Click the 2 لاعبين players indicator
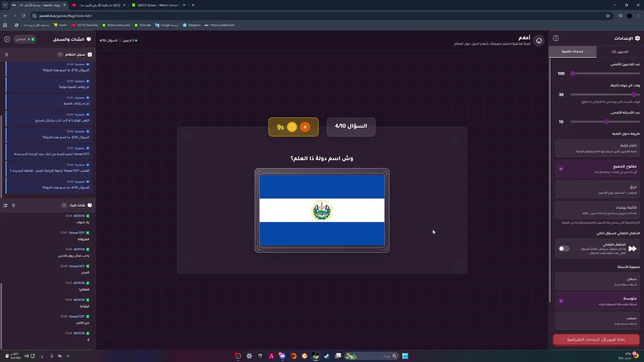The width and height of the screenshot is (644, 362). click(129, 40)
